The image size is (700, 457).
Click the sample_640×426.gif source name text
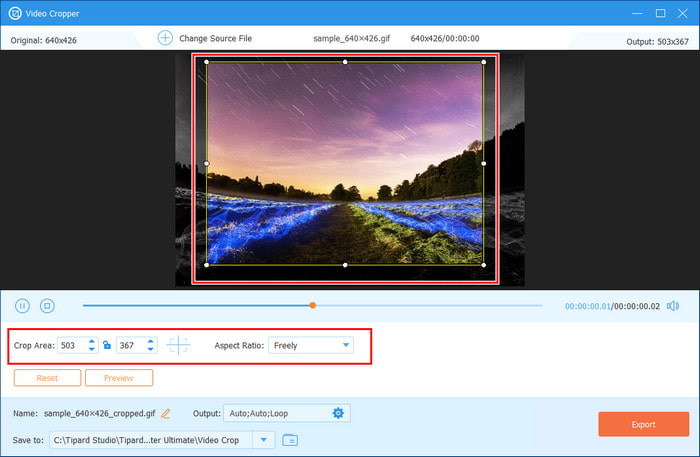(351, 38)
